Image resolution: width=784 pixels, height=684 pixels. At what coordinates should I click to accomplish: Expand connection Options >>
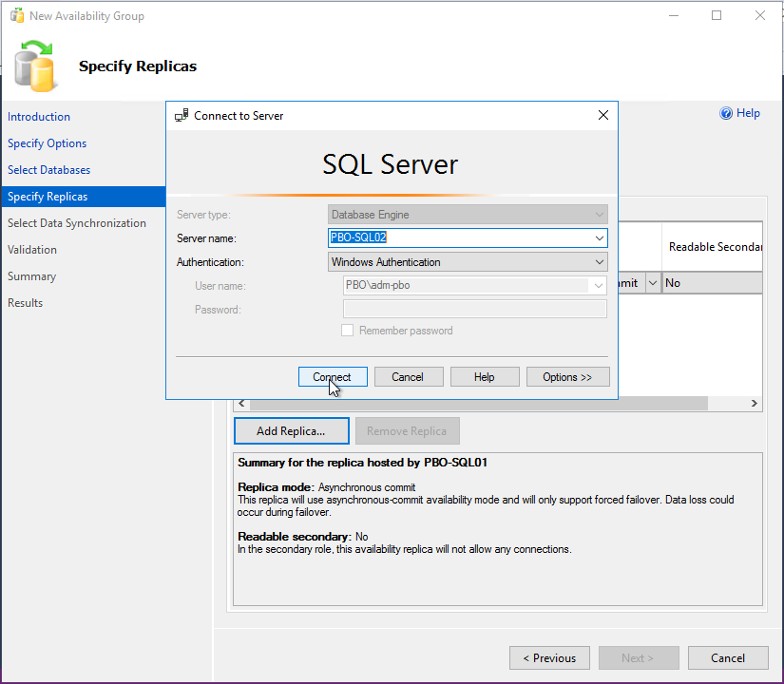click(x=567, y=377)
